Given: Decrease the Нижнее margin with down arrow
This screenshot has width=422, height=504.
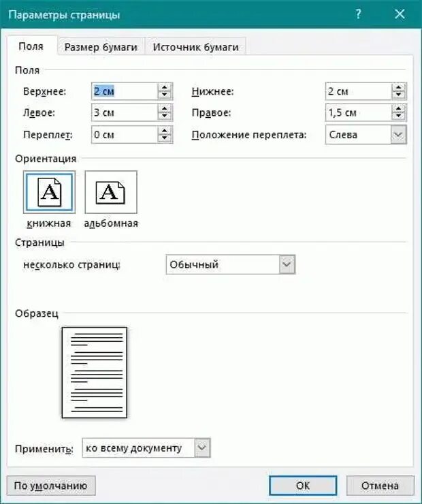Looking at the screenshot, I should click(x=399, y=95).
